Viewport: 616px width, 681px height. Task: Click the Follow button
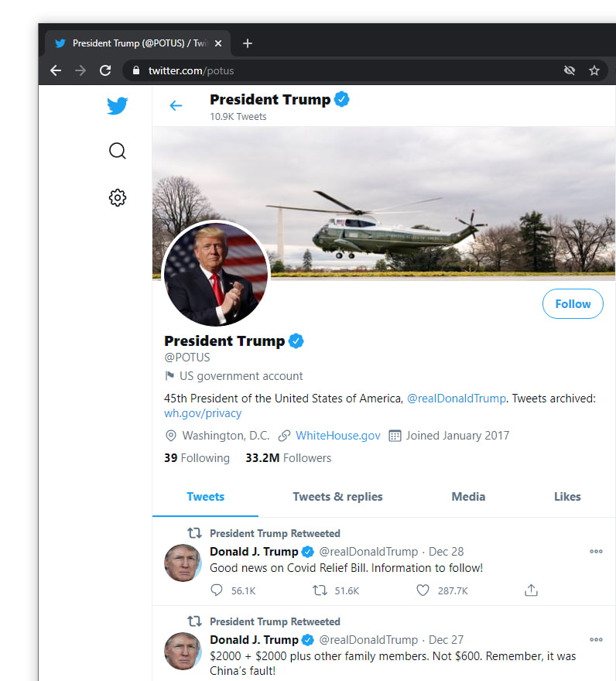573,303
